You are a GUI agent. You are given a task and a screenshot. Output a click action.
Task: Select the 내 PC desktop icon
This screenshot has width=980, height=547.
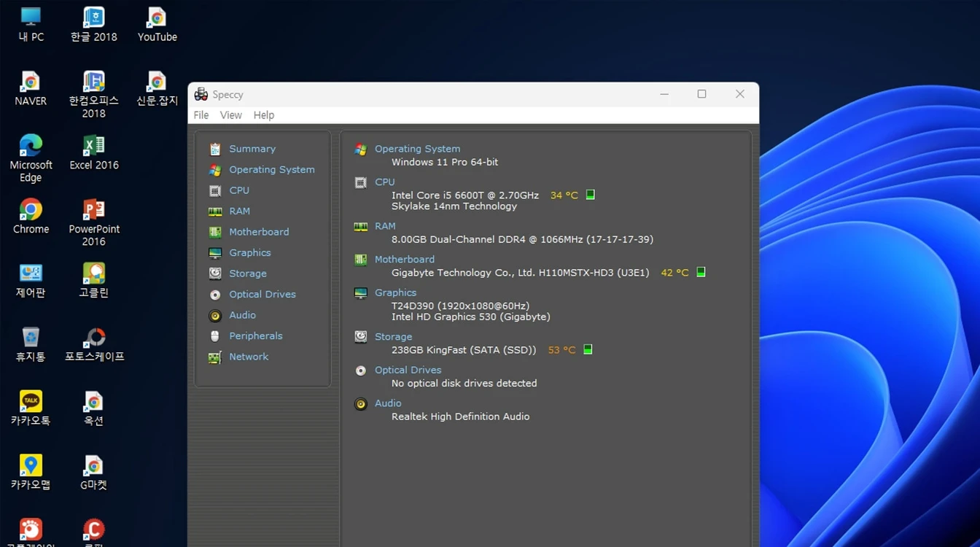tap(31, 24)
